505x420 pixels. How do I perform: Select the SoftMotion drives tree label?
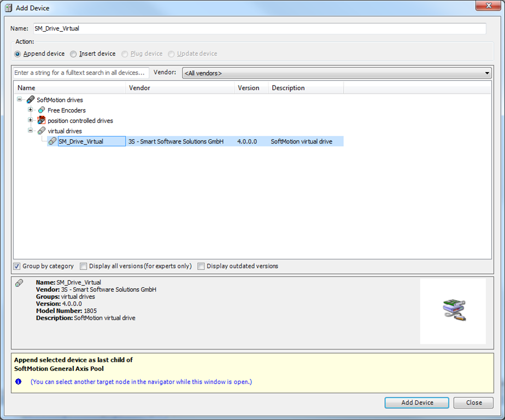60,100
